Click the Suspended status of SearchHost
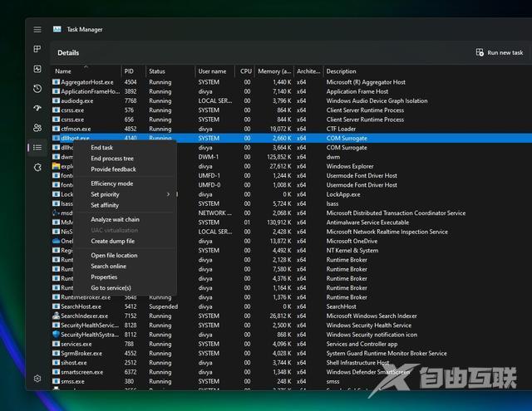 point(163,306)
